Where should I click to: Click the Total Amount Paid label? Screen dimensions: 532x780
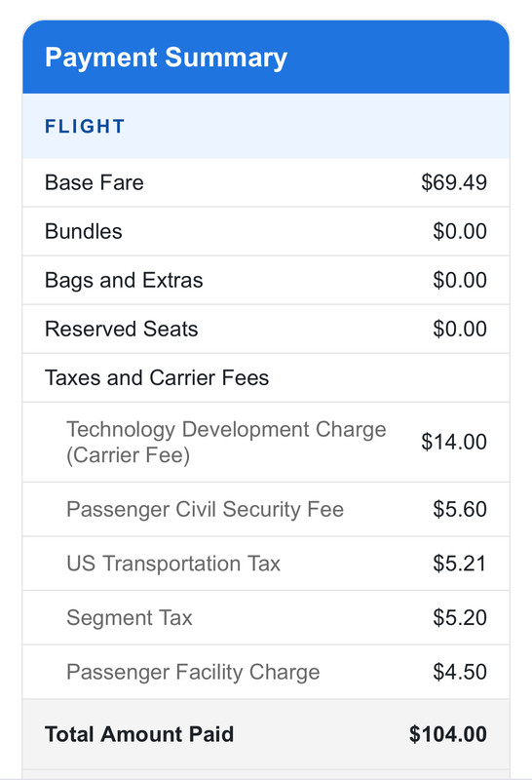tap(139, 734)
